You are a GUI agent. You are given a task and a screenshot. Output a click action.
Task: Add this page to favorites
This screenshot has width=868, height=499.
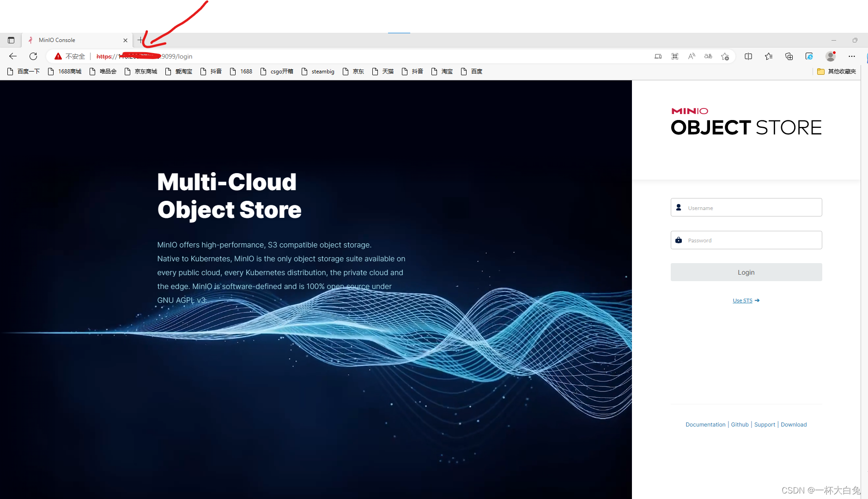click(725, 56)
